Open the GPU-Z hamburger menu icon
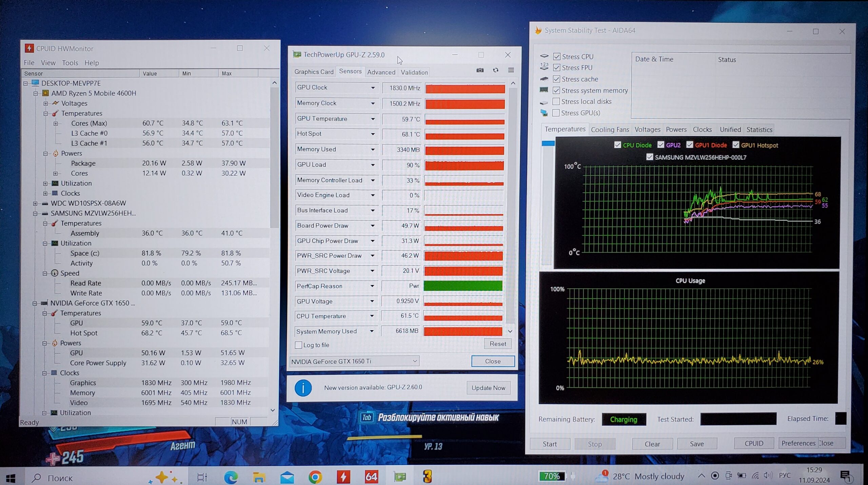Viewport: 868px width, 485px height. coord(511,70)
